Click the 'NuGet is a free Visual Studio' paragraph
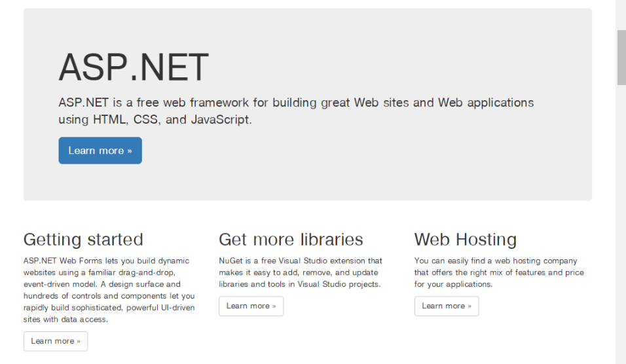The image size is (626, 364). 301,272
